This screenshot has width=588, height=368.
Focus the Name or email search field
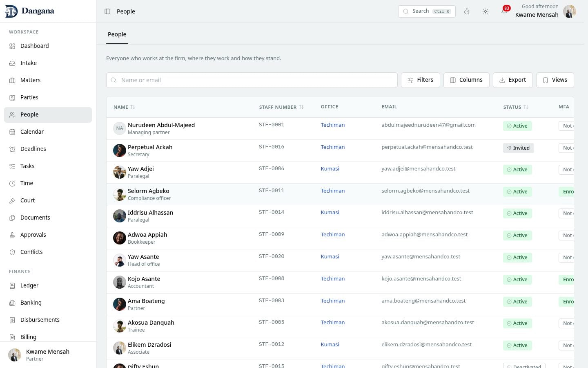(252, 80)
